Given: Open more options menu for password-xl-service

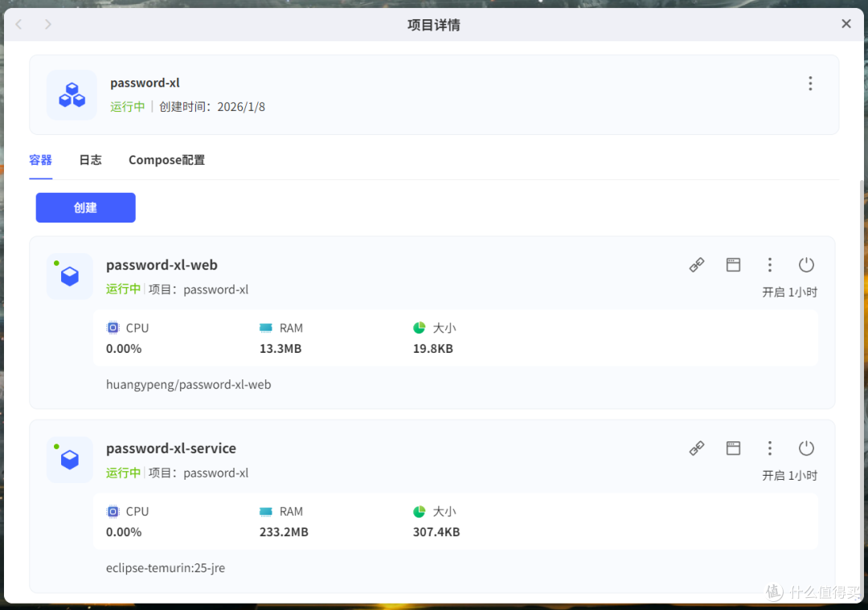Looking at the screenshot, I should [769, 448].
